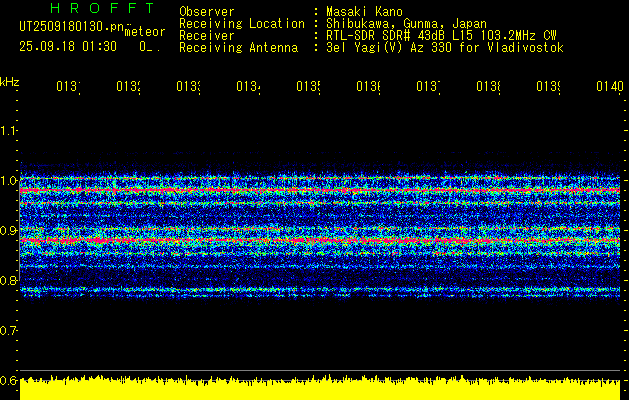This screenshot has height=400, width=629.
Task: Click the 0.6 kHz axis label
Action: [8, 380]
